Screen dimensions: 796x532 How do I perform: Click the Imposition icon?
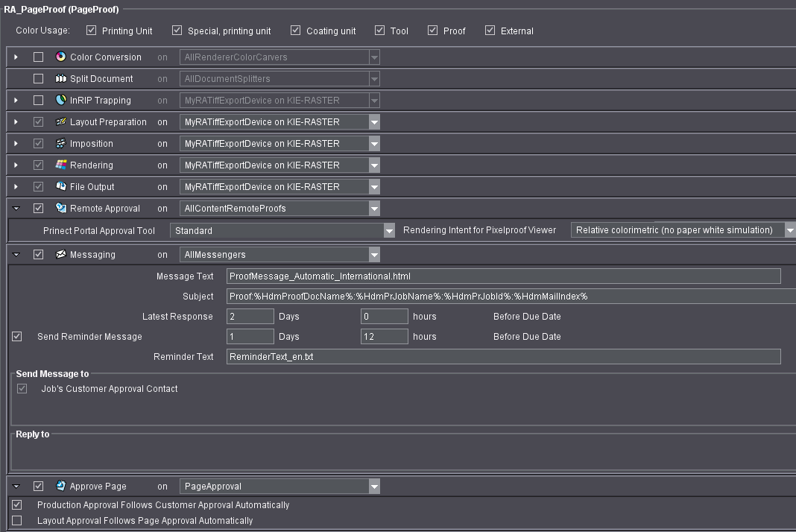pos(59,143)
